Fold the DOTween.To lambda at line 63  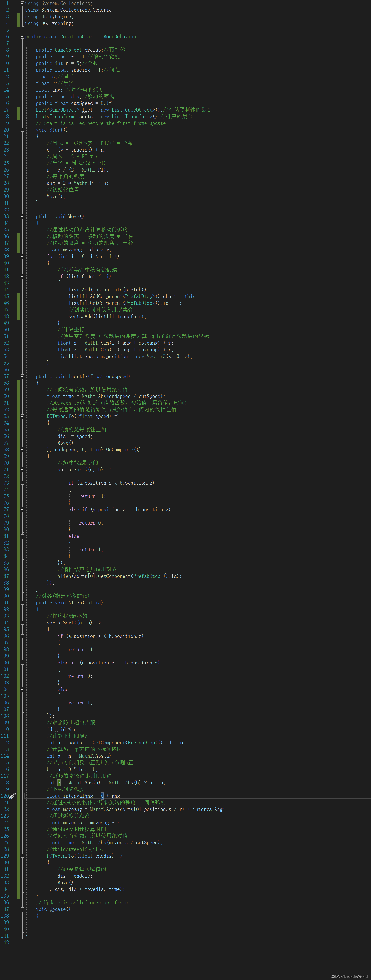point(22,416)
